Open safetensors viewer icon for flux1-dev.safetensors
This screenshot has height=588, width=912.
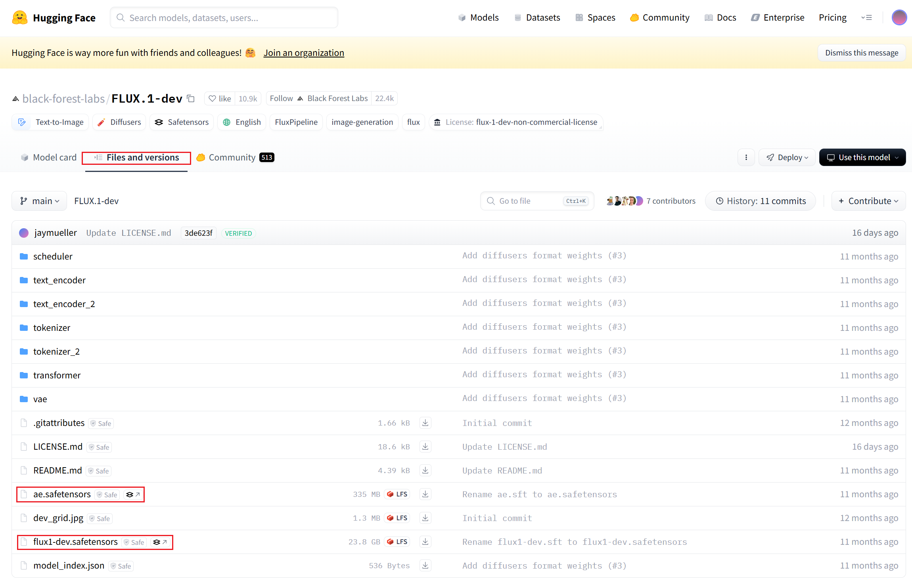[x=160, y=542]
